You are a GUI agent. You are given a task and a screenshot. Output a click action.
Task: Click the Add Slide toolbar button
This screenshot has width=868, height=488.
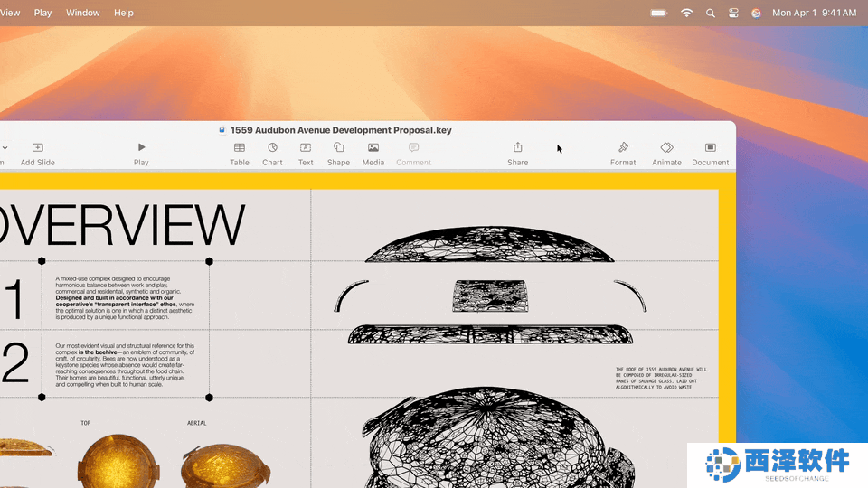pos(38,153)
